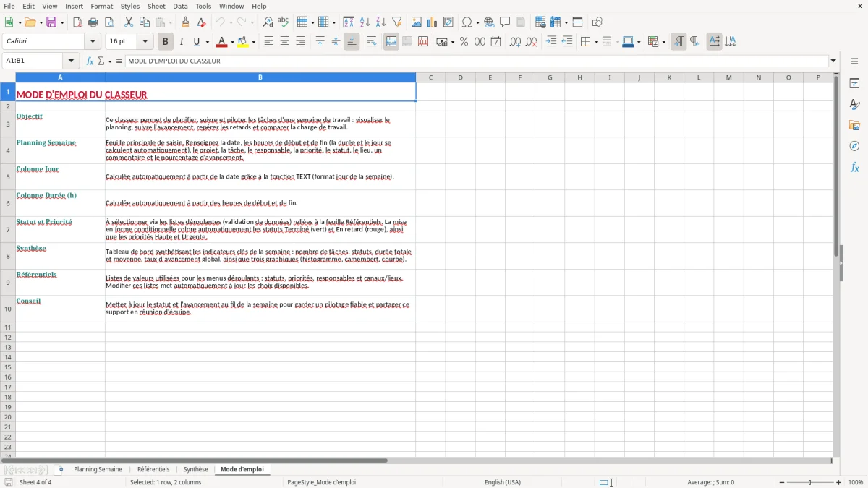Open the Font Size dropdown
Screen dimensions: 868x488
145,42
